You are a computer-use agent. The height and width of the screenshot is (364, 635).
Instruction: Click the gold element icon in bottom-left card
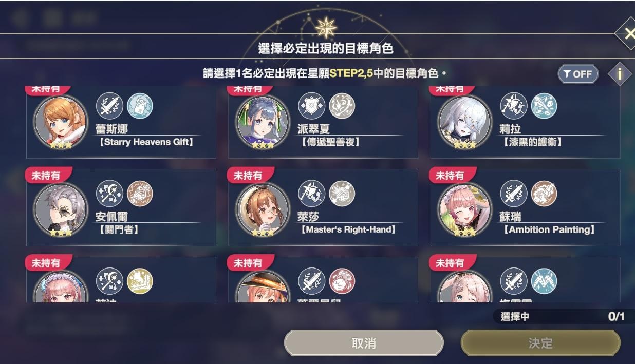pyautogui.click(x=140, y=281)
